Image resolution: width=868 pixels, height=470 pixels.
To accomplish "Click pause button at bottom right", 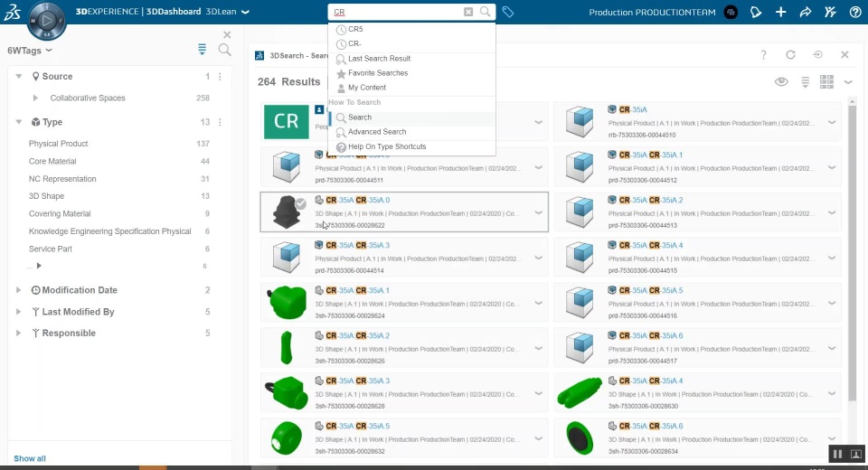I will point(837,454).
